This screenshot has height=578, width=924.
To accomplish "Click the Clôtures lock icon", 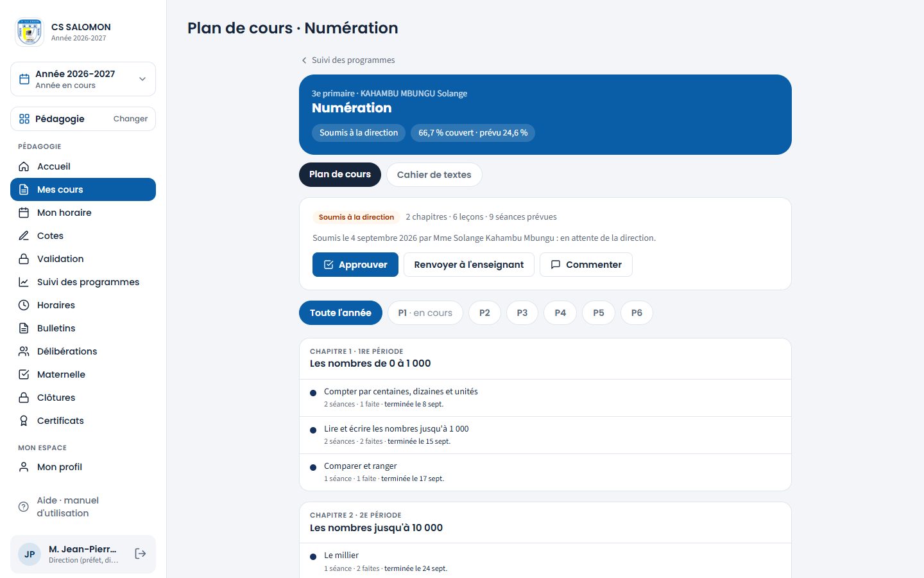I will point(24,398).
